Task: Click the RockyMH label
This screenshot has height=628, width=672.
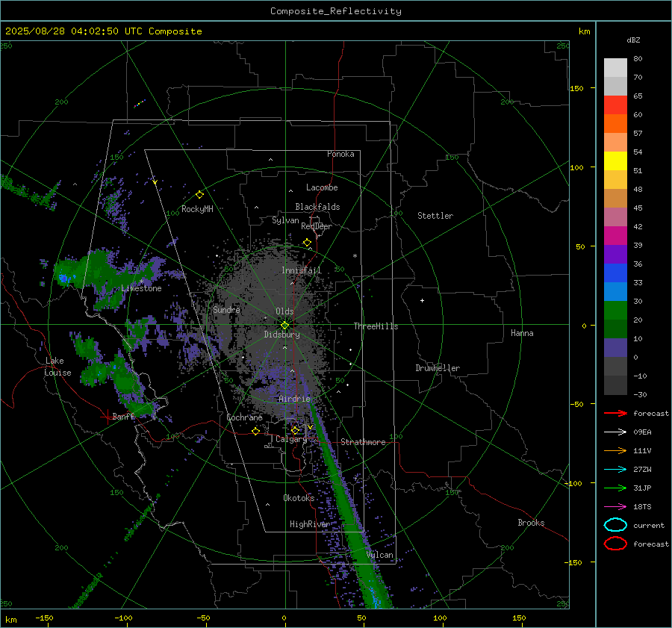Action: click(x=197, y=209)
